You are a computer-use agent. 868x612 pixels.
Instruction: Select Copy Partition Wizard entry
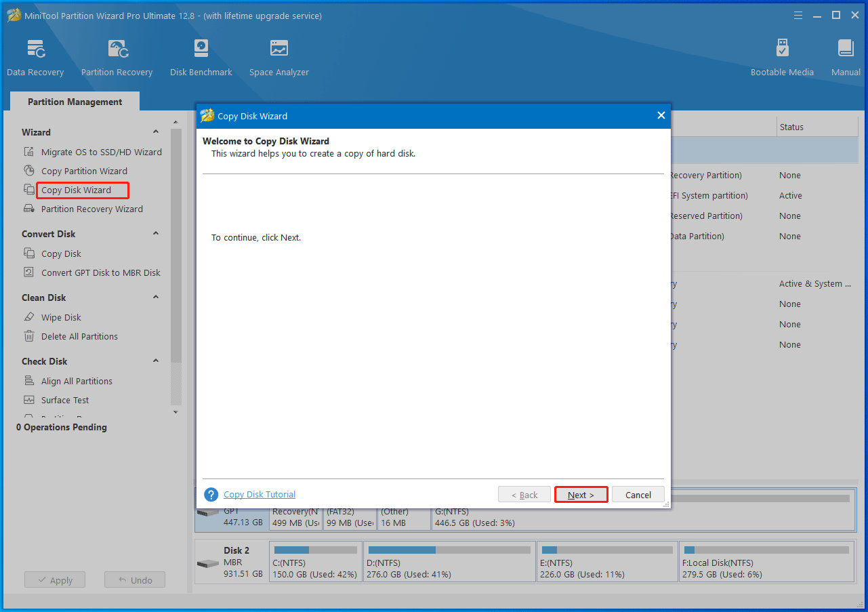pos(84,171)
